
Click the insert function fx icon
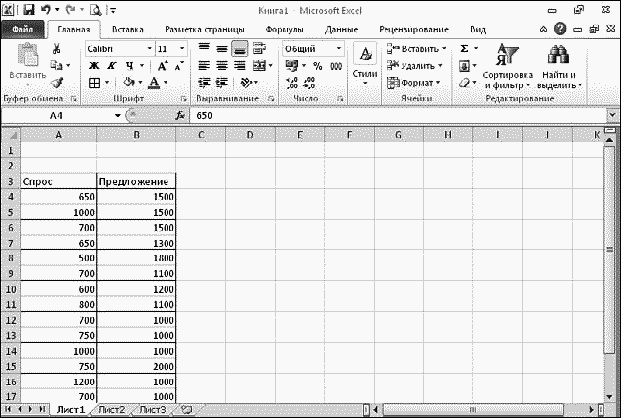(x=180, y=116)
